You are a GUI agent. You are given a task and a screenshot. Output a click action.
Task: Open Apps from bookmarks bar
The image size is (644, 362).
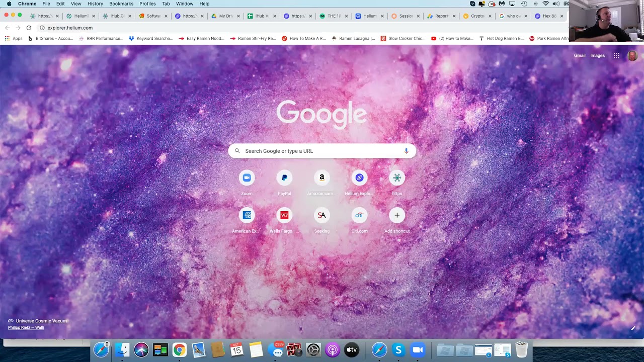click(x=14, y=38)
